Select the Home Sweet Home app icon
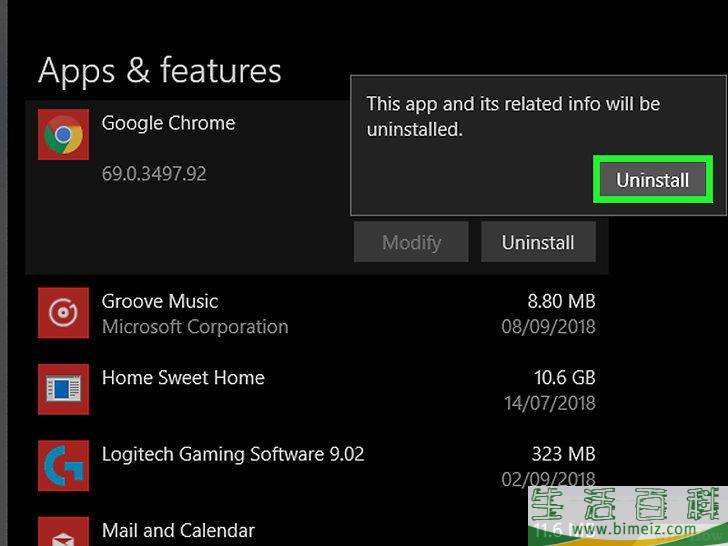This screenshot has height=546, width=728. 64,389
